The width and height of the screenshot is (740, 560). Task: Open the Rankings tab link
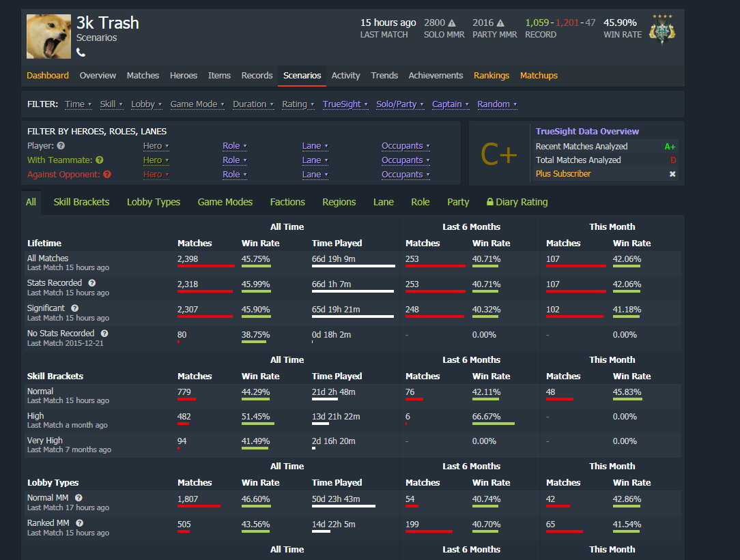(492, 76)
